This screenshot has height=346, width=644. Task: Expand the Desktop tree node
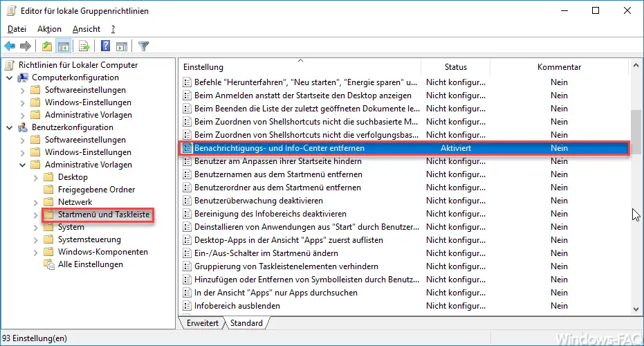tap(36, 178)
